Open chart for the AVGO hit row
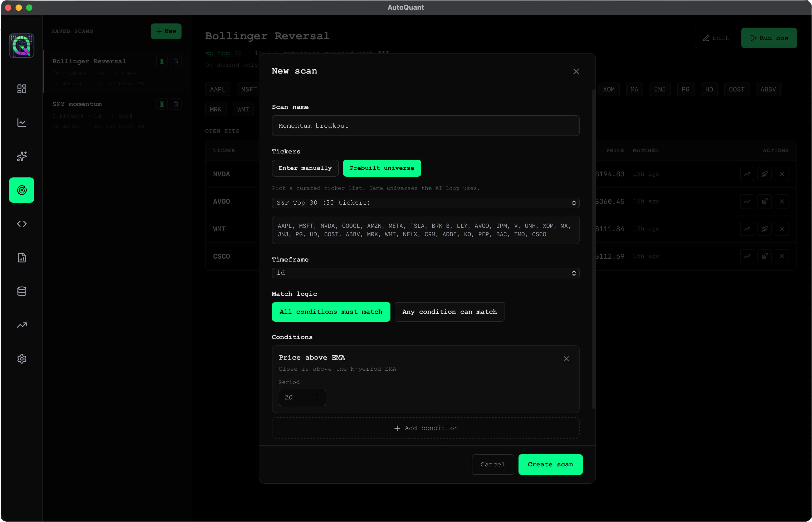 pos(747,202)
